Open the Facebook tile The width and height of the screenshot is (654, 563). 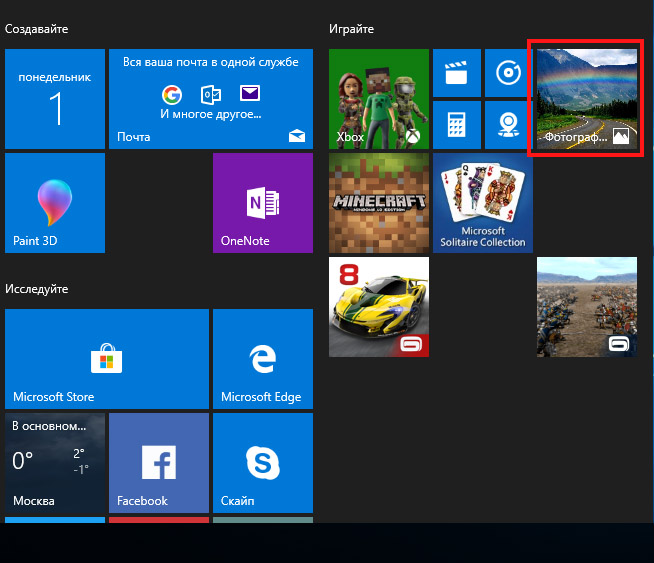tap(159, 463)
